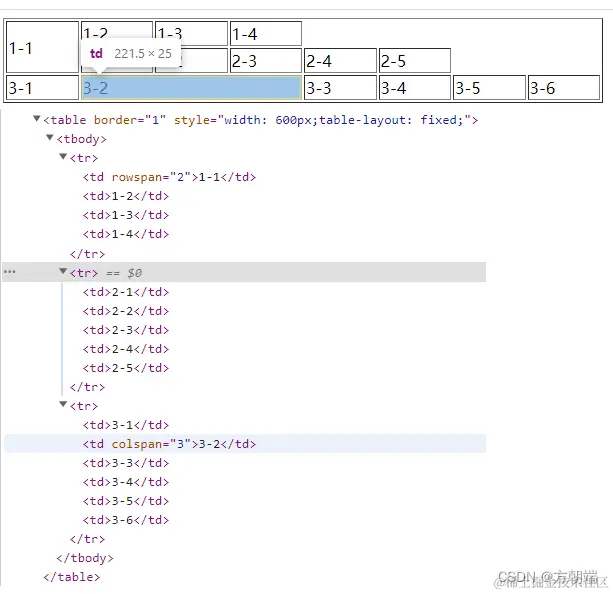Click the rendered table cell 3-3
Screen dimensions: 613x594
tap(340, 88)
